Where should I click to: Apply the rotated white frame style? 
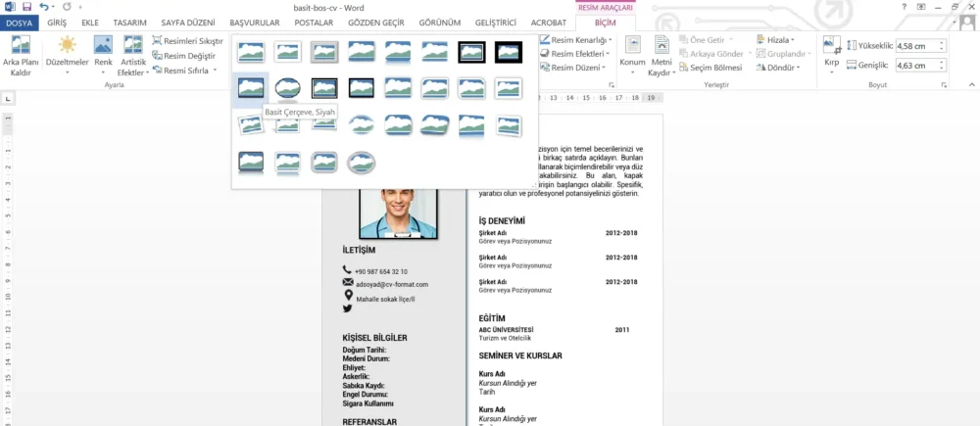tap(251, 125)
